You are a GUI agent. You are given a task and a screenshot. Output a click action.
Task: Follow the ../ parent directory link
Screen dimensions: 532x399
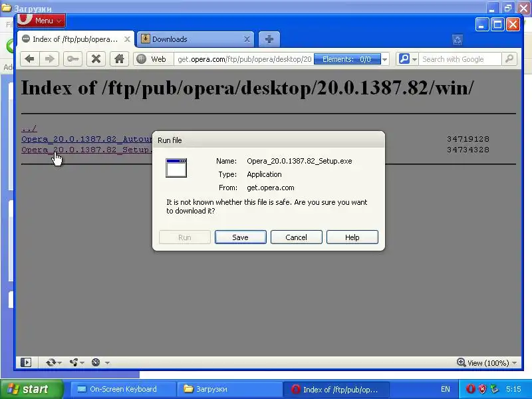[29, 128]
